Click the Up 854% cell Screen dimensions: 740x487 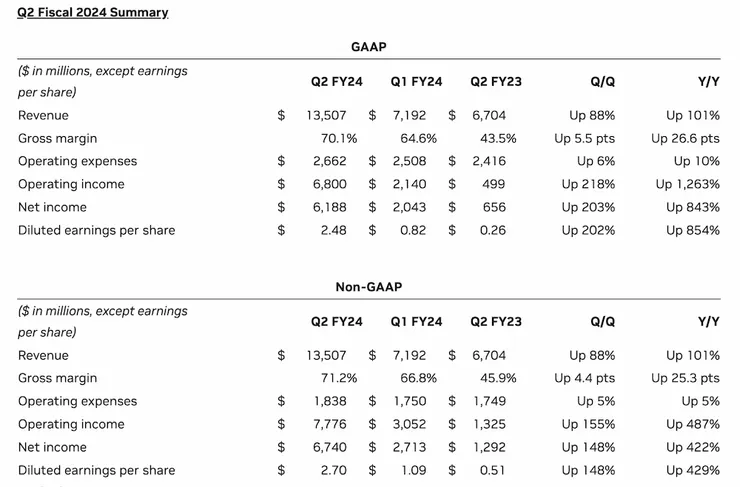[693, 231]
